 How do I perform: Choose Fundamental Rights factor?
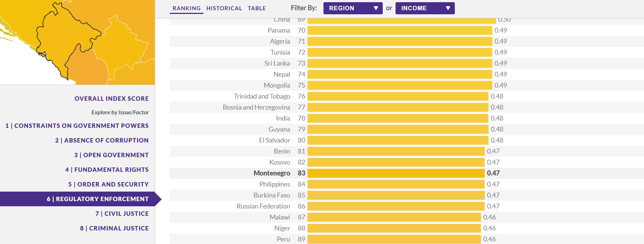click(107, 170)
